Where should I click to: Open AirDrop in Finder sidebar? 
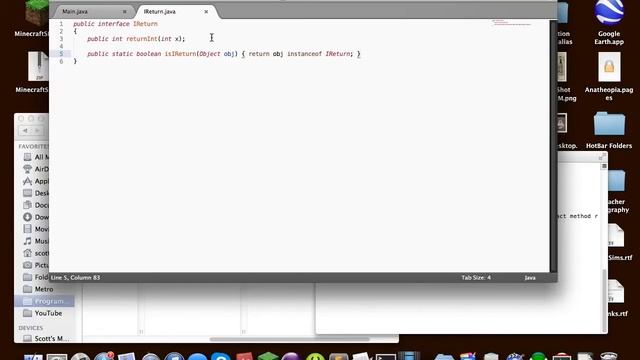[36, 169]
